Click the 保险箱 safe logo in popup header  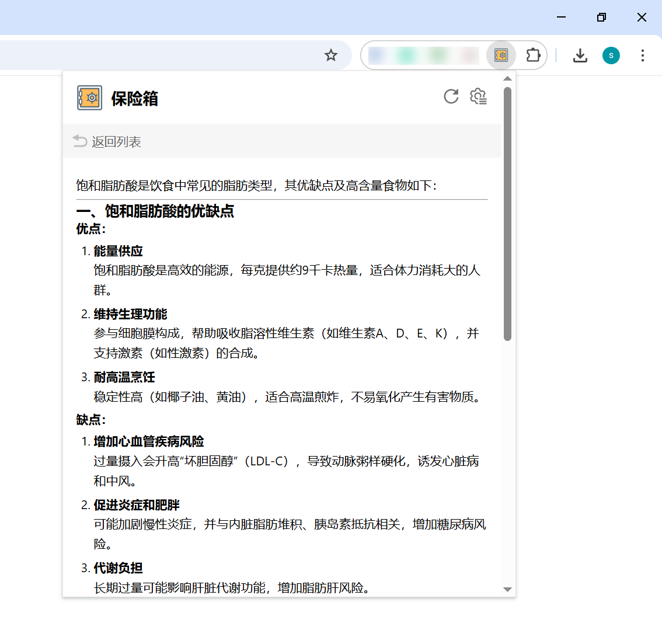click(x=89, y=98)
